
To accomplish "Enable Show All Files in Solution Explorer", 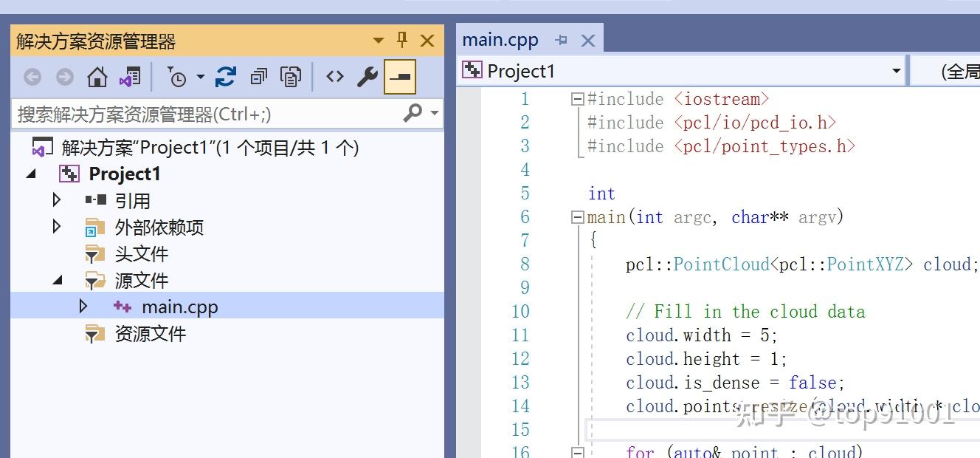I will pyautogui.click(x=291, y=75).
